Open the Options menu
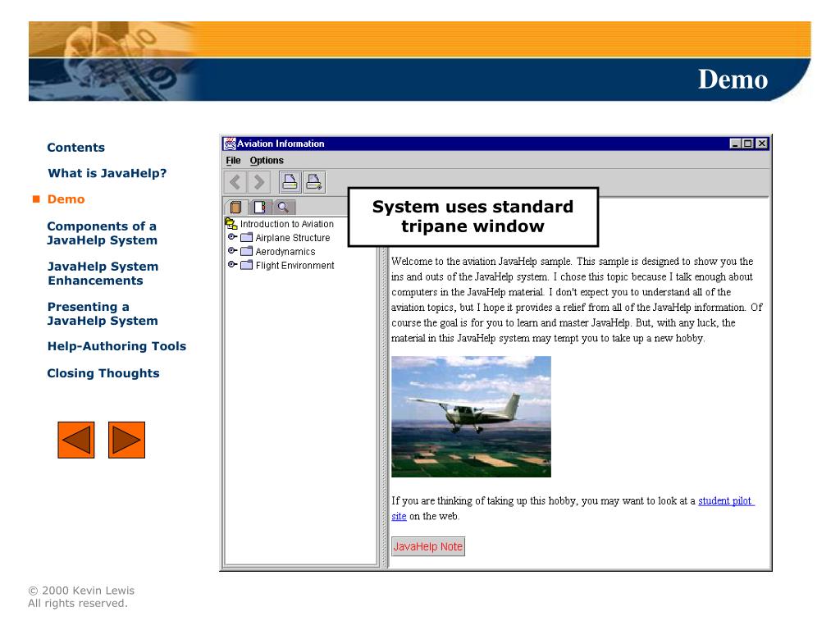Screen dimensions: 840x630 point(267,160)
